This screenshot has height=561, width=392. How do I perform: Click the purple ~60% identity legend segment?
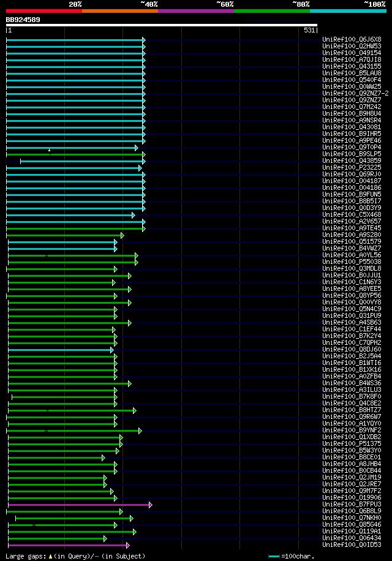coord(196,11)
